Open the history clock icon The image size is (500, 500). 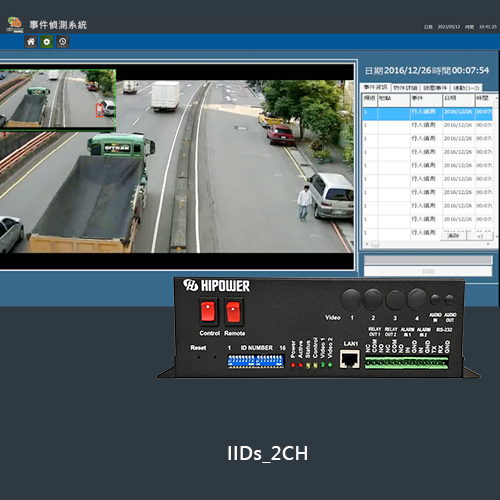tap(62, 42)
